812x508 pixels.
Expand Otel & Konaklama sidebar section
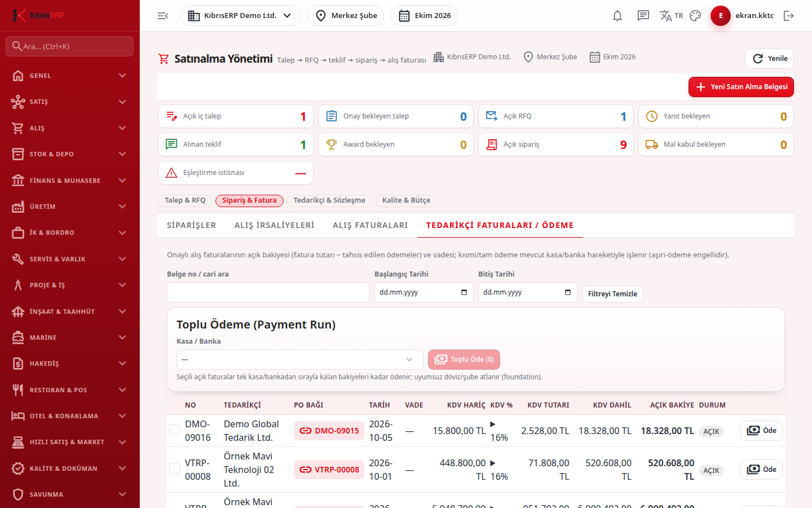click(x=70, y=416)
